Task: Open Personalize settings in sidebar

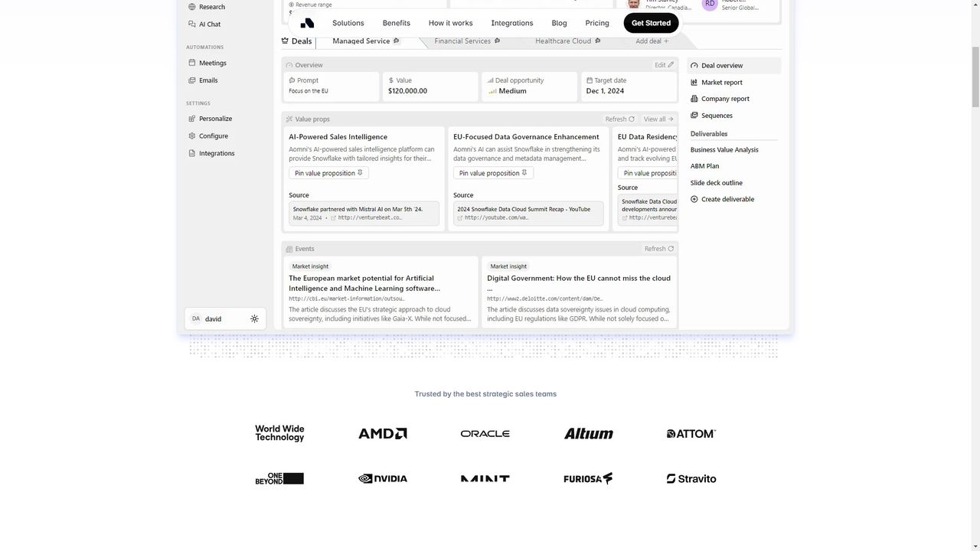Action: (210, 119)
